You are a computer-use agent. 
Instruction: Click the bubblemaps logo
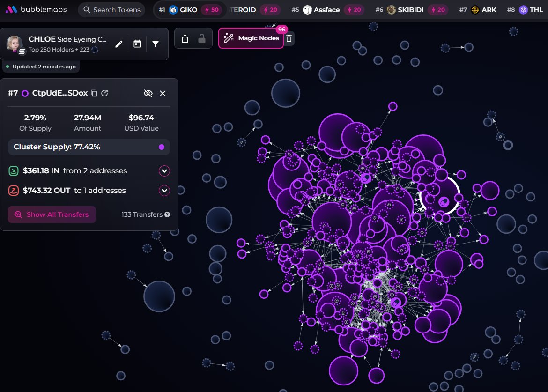pos(36,9)
